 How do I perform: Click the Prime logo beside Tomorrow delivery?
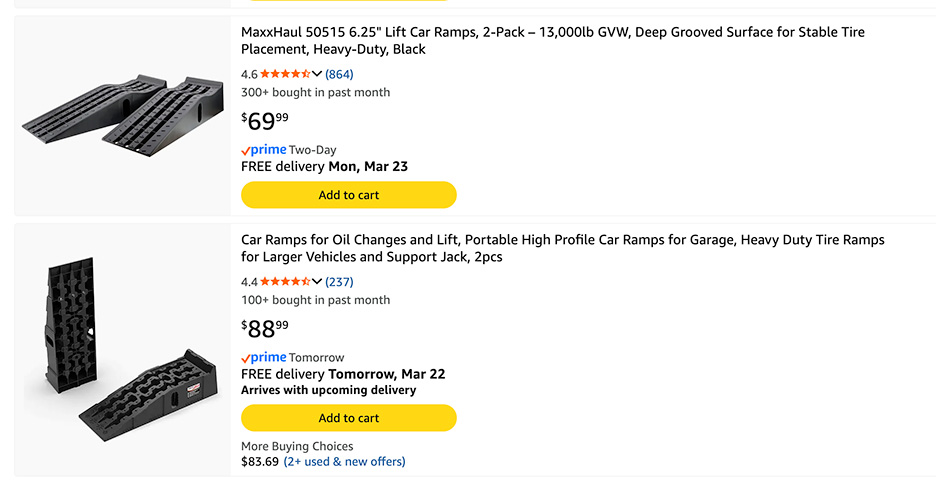pos(264,358)
